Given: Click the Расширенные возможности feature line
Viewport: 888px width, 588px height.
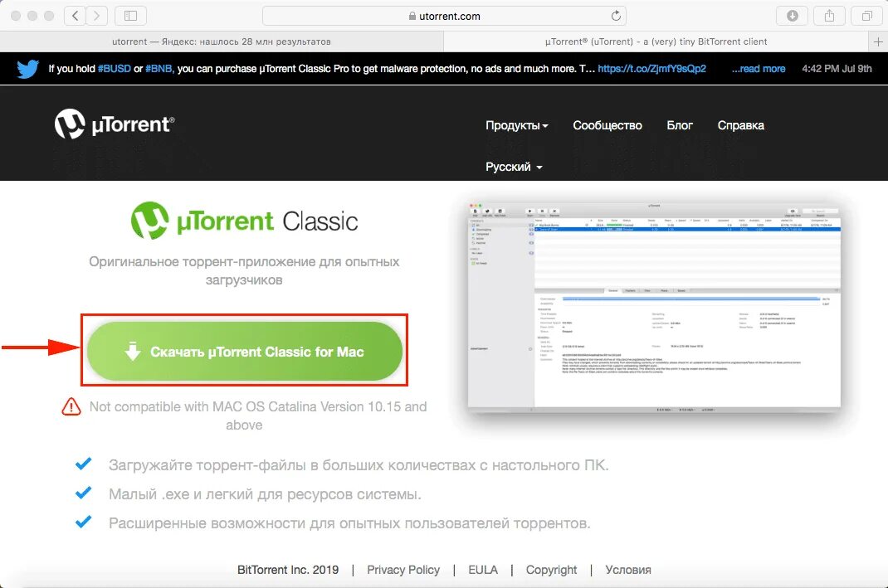Looking at the screenshot, I should [x=349, y=523].
